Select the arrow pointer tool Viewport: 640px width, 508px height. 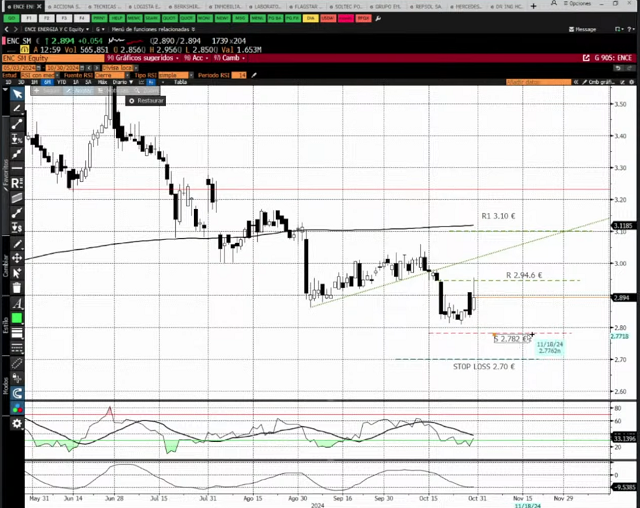tap(17, 94)
